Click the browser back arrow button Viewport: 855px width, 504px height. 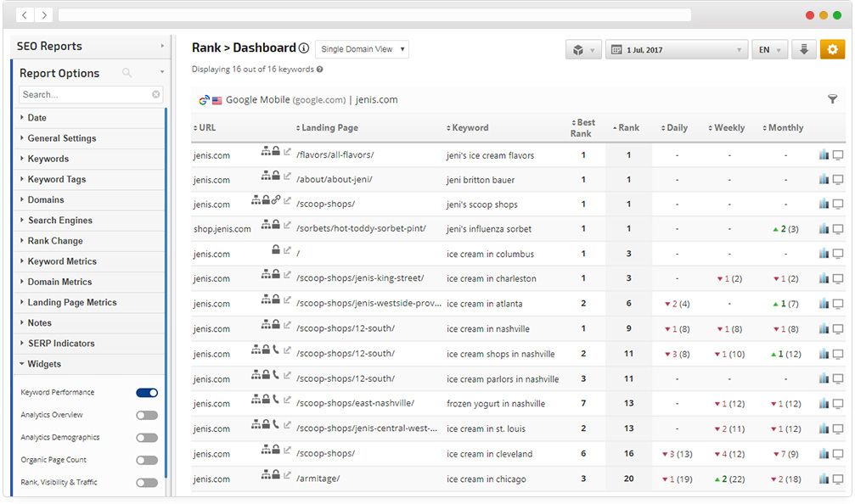[25, 15]
